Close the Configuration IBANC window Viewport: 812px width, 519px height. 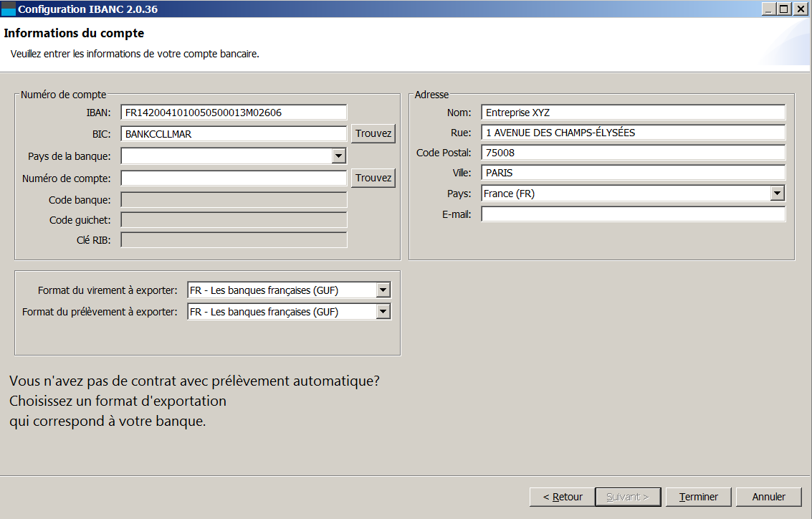tap(801, 9)
